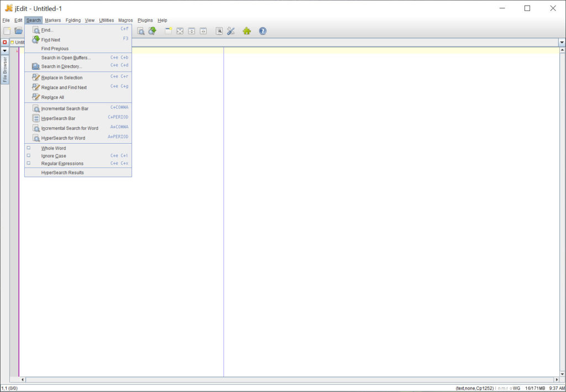Viewport: 566px width, 392px height.
Task: Open HyperSearch Results
Action: 78,173
